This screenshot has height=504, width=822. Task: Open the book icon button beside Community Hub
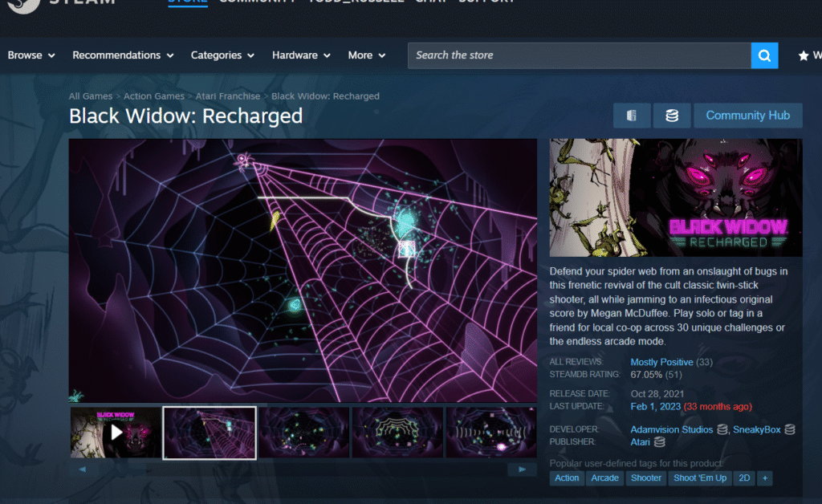[x=632, y=116]
